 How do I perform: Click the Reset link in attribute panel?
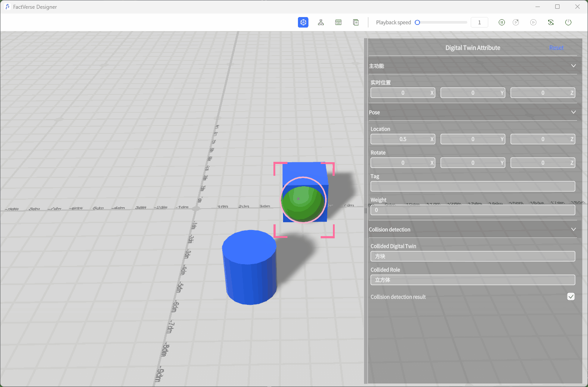556,48
